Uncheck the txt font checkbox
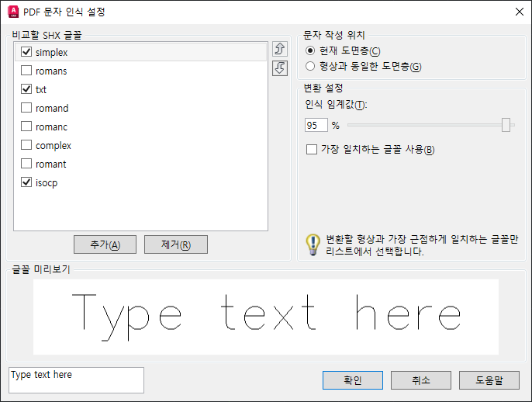Viewport: 532px width, 402px height. [x=26, y=89]
